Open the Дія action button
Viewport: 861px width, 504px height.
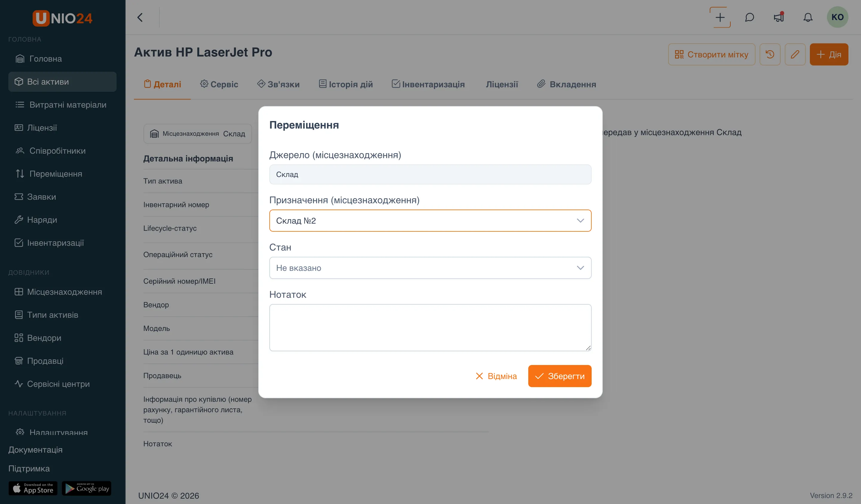[x=829, y=54]
